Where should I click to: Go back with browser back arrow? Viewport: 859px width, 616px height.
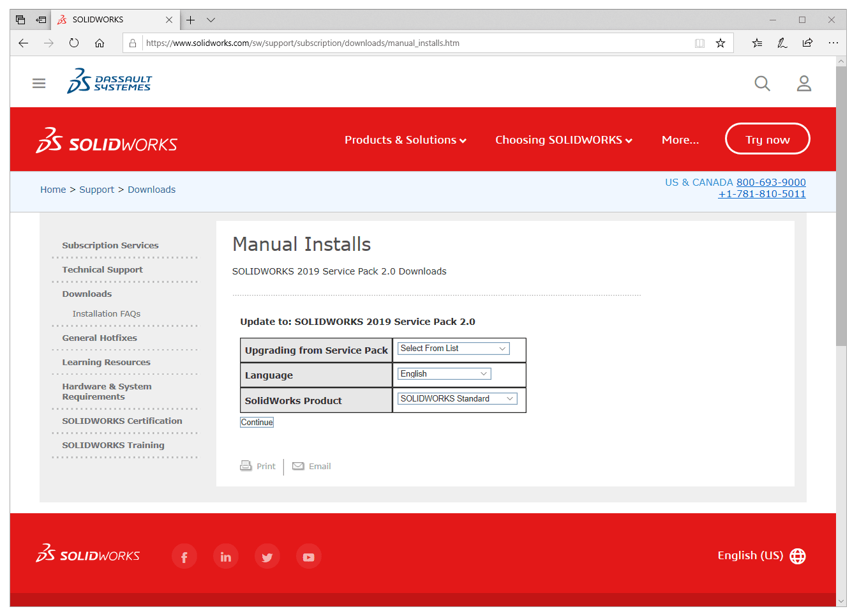point(24,43)
